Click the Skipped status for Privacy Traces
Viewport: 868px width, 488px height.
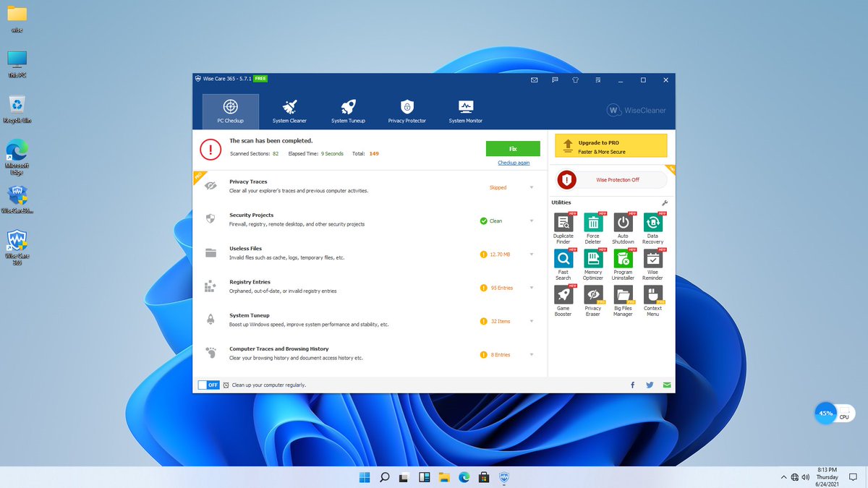[498, 188]
